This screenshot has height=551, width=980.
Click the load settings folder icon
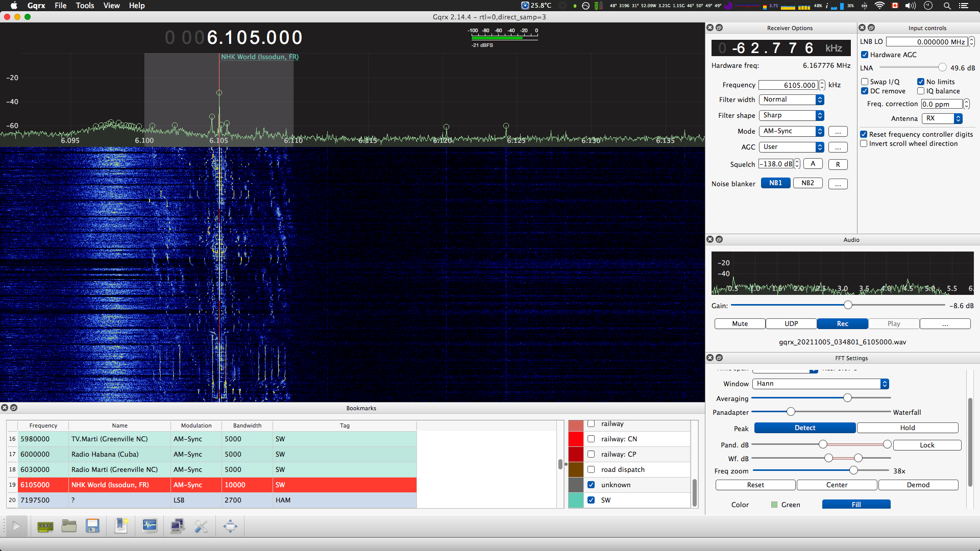[69, 526]
